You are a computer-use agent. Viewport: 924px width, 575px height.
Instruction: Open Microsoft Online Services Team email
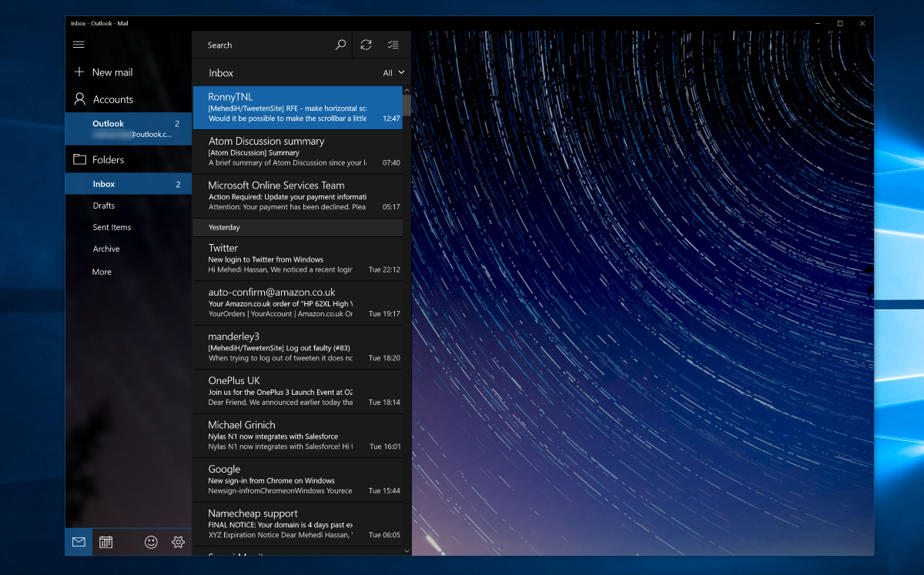click(x=297, y=196)
